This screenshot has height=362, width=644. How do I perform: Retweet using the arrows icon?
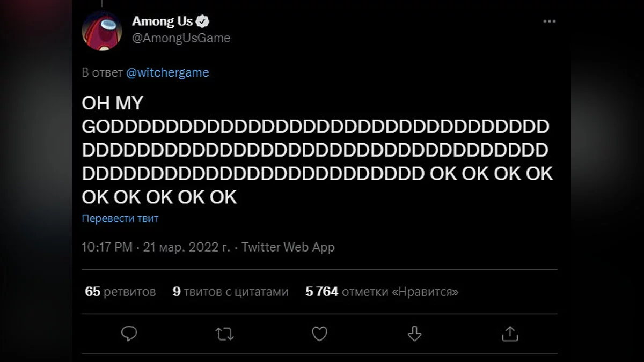tap(224, 334)
